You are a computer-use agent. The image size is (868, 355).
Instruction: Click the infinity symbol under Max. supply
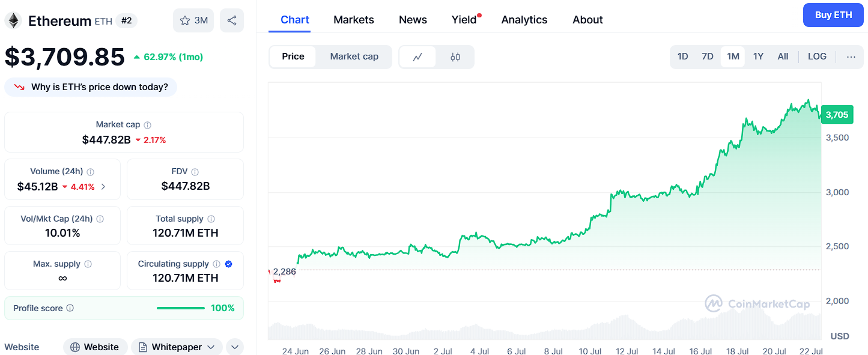tap(62, 278)
